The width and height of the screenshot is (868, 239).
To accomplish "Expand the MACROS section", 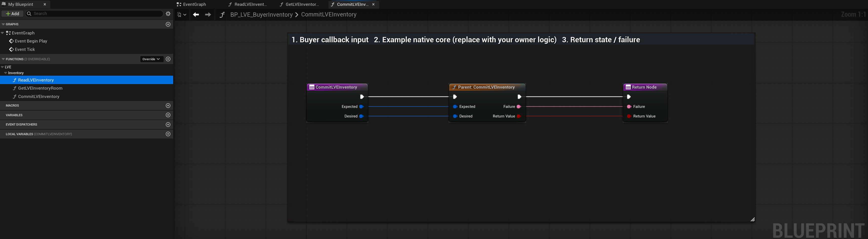I will (12, 106).
